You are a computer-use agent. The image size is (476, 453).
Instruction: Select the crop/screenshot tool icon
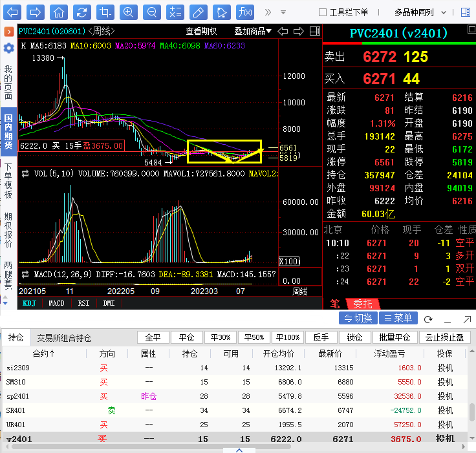tap(105, 12)
